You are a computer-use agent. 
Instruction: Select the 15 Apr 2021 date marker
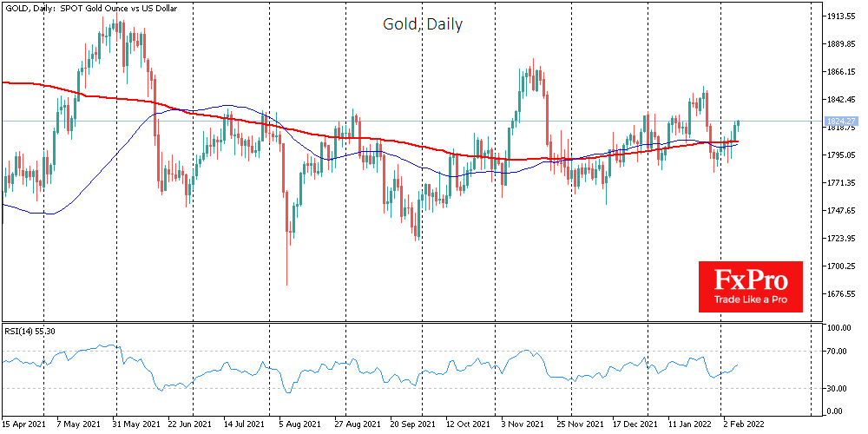26,425
